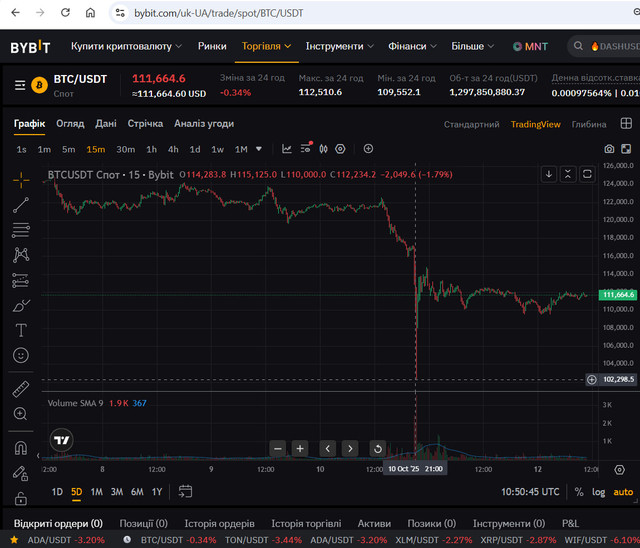Click the 111,664.6 current price label
The height and width of the screenshot is (548, 640).
pyautogui.click(x=618, y=295)
